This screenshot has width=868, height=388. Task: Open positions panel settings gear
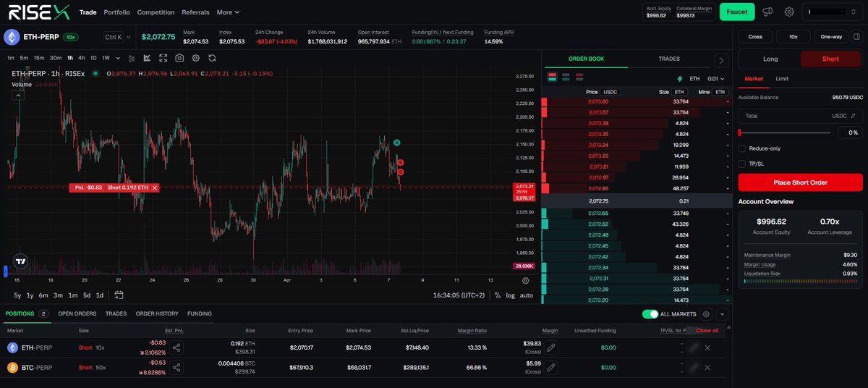point(706,314)
